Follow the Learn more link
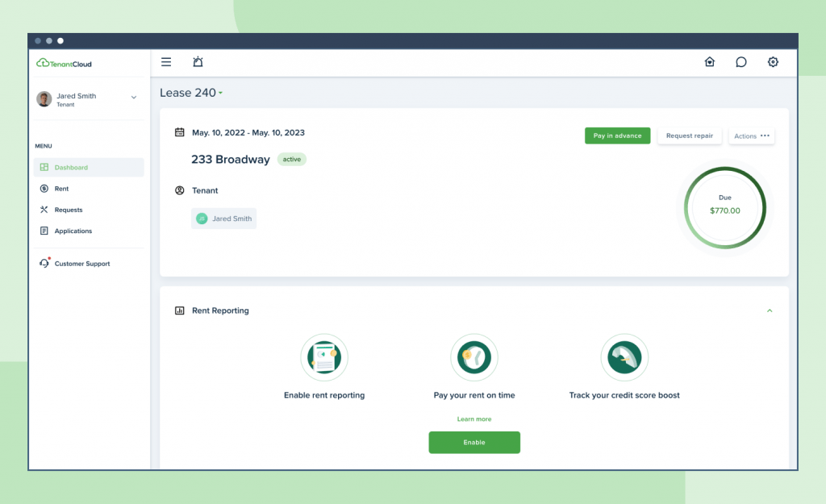Viewport: 826px width, 504px height. pyautogui.click(x=474, y=419)
